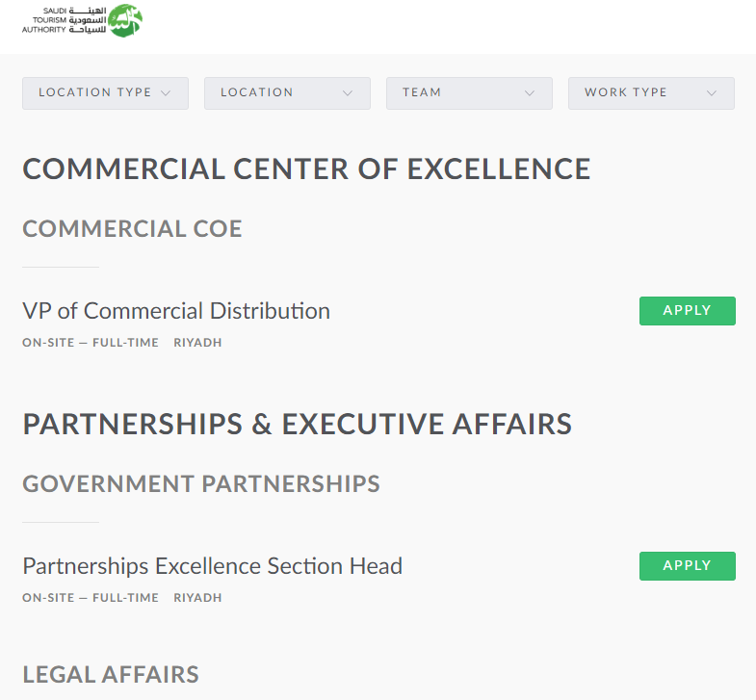The image size is (756, 700).
Task: Open the Team filter dropdown
Action: pos(469,93)
